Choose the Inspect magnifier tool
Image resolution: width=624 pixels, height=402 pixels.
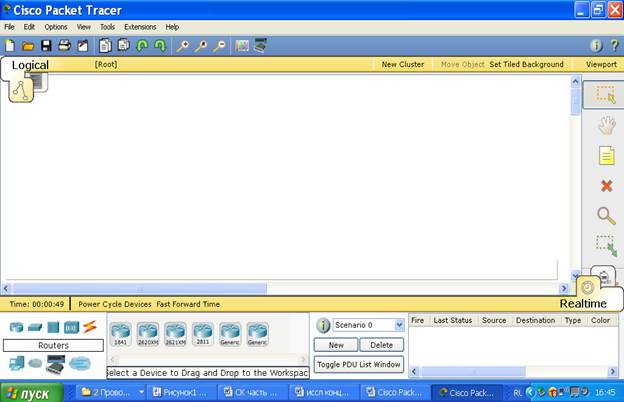606,216
